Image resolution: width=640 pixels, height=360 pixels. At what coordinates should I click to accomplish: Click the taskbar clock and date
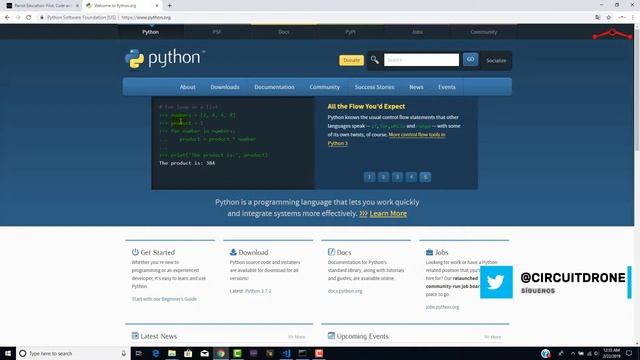[x=611, y=353]
